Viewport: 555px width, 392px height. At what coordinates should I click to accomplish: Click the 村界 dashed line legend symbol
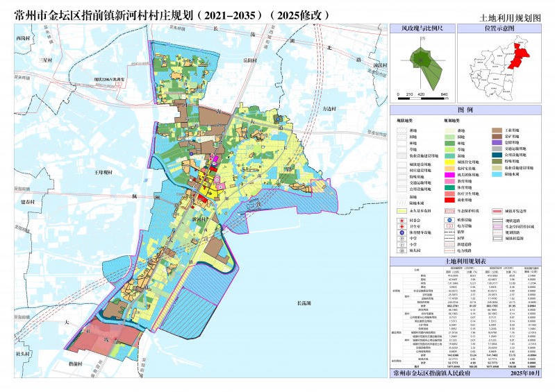click(450, 238)
